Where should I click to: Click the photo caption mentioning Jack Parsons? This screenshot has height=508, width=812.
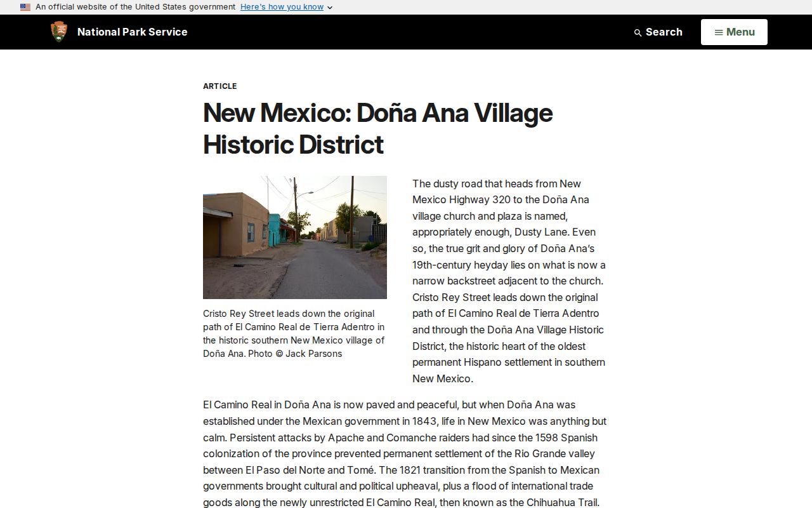[294, 333]
